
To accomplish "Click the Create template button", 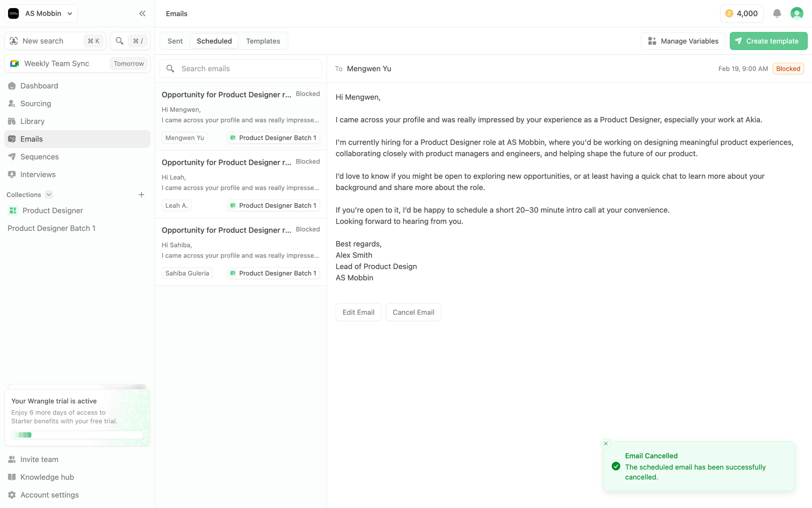I will (768, 41).
